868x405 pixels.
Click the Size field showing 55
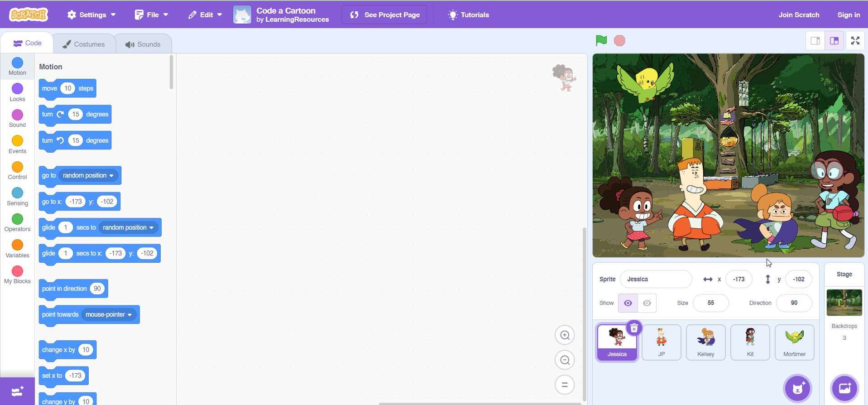pos(710,303)
